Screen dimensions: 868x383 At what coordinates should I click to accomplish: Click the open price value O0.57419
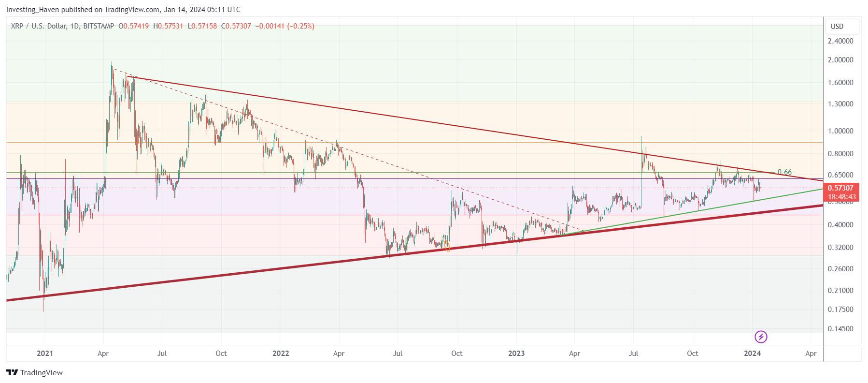[x=134, y=26]
